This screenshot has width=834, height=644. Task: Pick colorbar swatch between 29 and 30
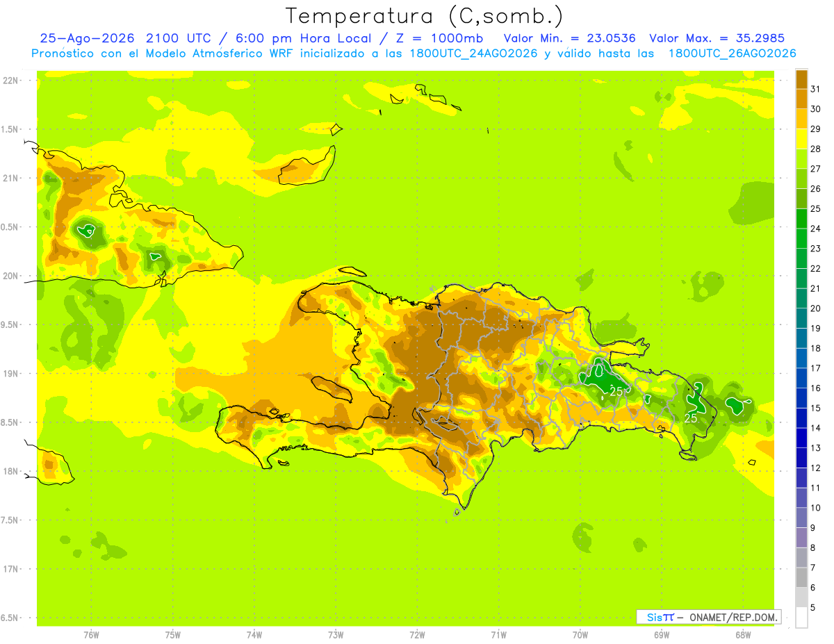801,119
